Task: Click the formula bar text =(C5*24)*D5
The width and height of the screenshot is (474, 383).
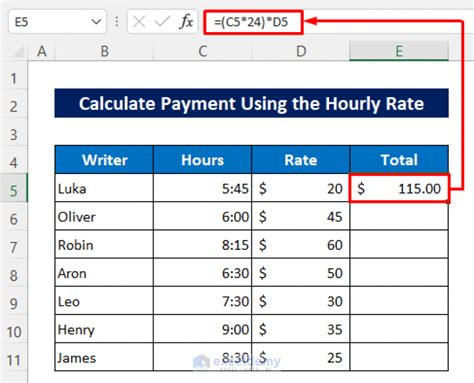Action: click(x=251, y=22)
